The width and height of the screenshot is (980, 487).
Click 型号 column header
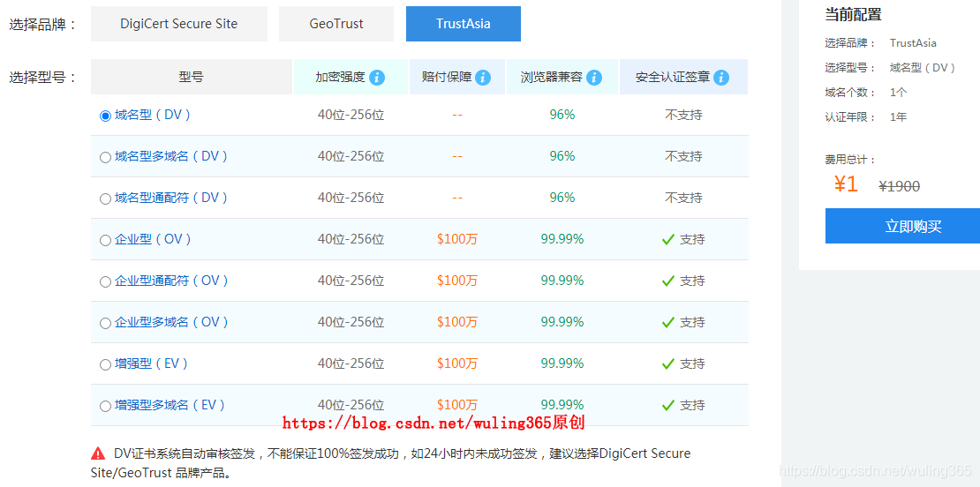click(192, 77)
